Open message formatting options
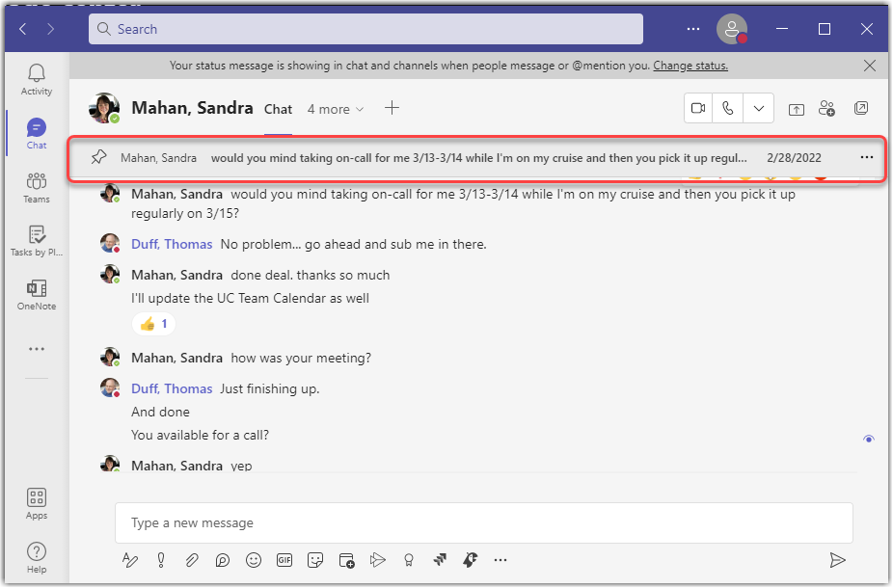893x588 pixels. click(130, 559)
